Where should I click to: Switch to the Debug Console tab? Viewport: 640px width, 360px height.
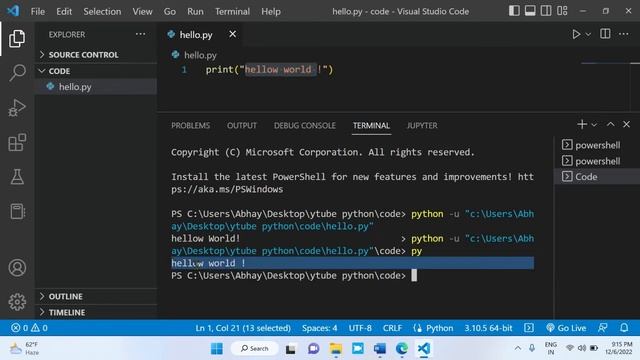[x=304, y=126]
